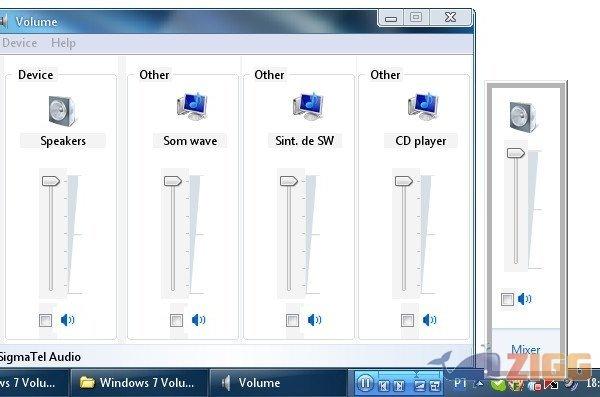600x397 pixels.
Task: Click the CD player label
Action: pos(421,141)
